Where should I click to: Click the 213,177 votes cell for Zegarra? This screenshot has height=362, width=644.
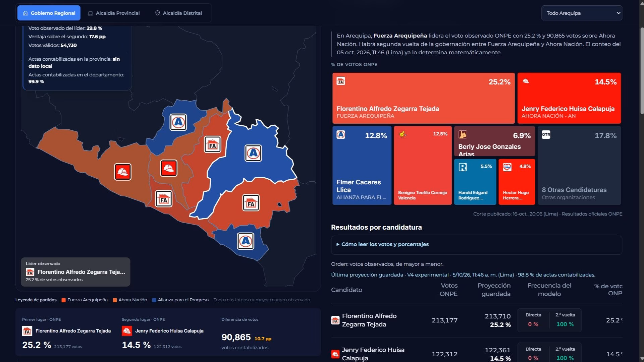click(x=444, y=320)
